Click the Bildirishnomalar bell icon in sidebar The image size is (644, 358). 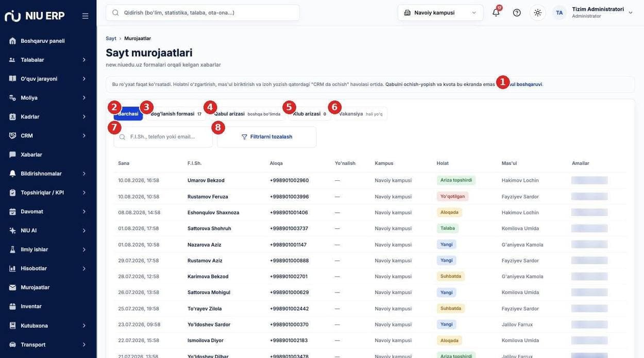coord(12,174)
